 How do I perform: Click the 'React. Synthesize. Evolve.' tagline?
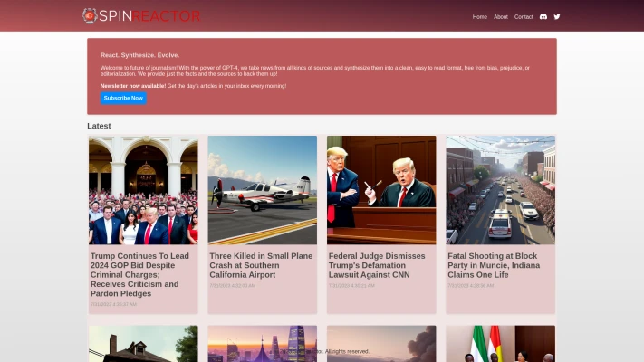tap(139, 55)
